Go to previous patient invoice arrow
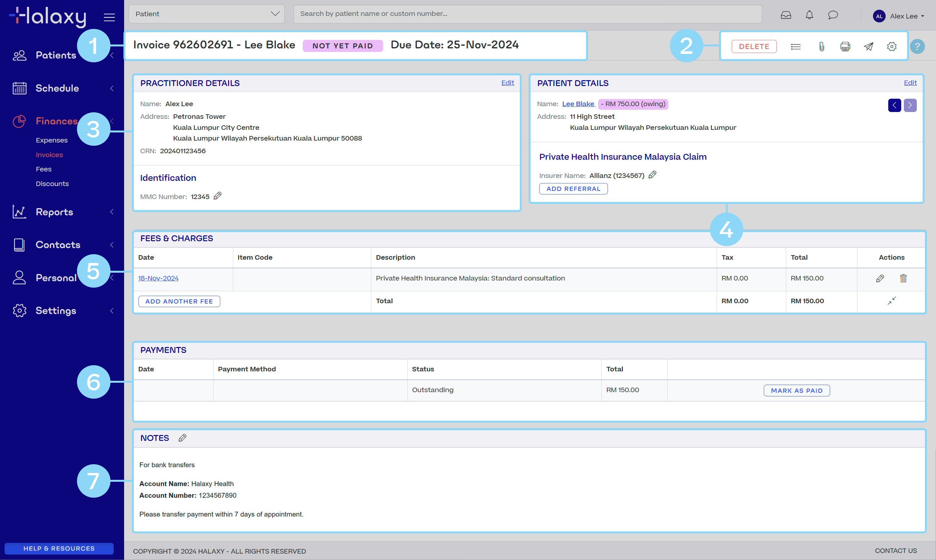 (894, 105)
